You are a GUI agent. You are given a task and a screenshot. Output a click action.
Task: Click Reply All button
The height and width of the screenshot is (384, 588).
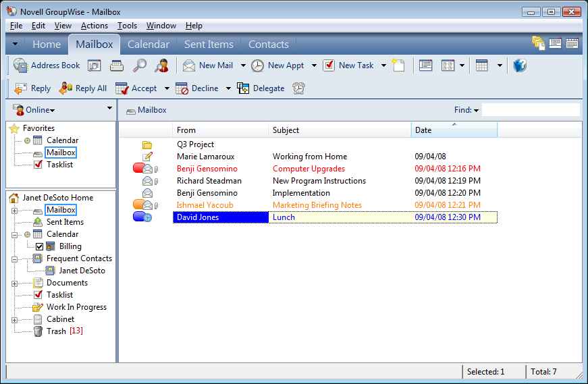(x=83, y=88)
